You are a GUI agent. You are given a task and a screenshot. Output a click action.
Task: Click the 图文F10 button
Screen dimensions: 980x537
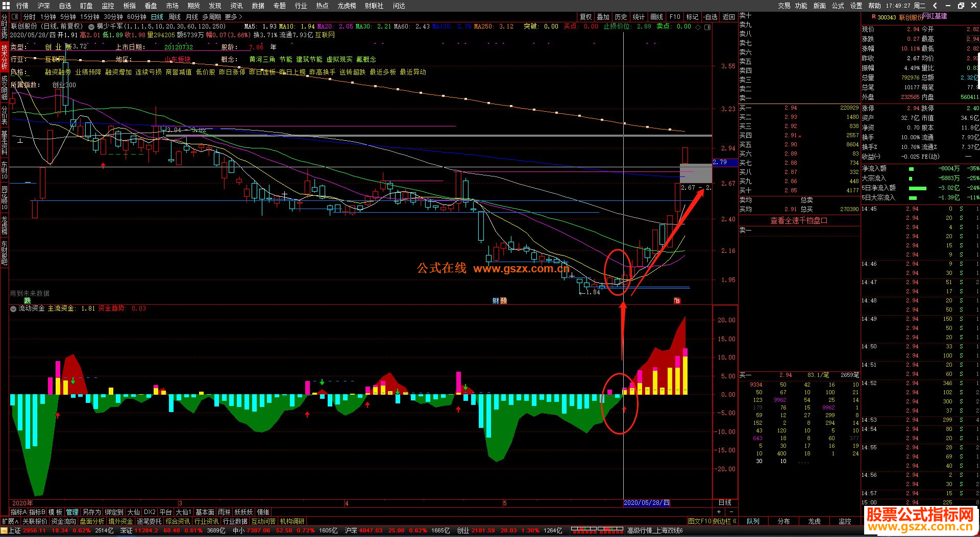pos(699,521)
